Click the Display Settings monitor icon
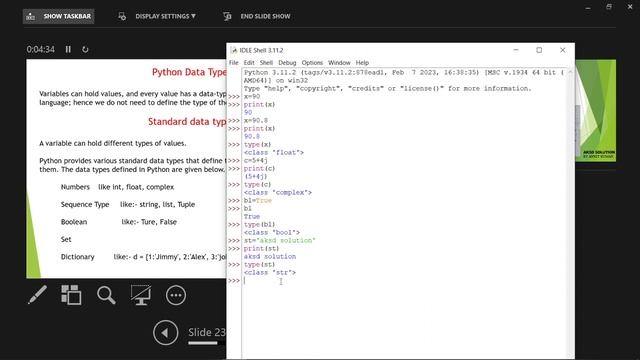 click(x=122, y=16)
